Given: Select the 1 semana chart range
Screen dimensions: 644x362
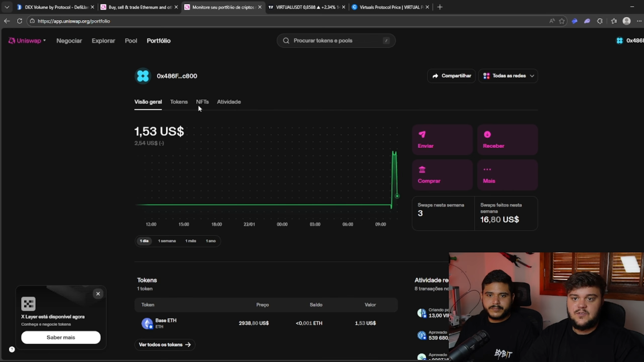Looking at the screenshot, I should (x=167, y=241).
